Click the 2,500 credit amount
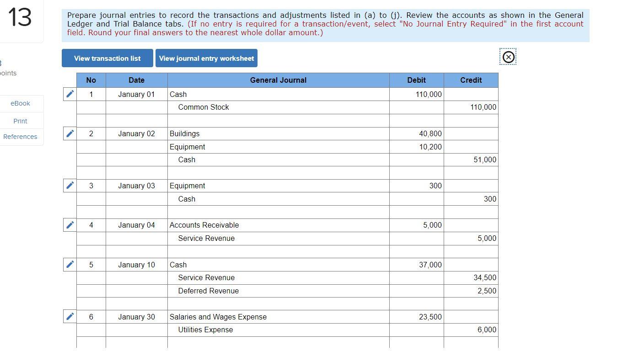Image resolution: width=644 pixels, height=351 pixels. coord(471,291)
